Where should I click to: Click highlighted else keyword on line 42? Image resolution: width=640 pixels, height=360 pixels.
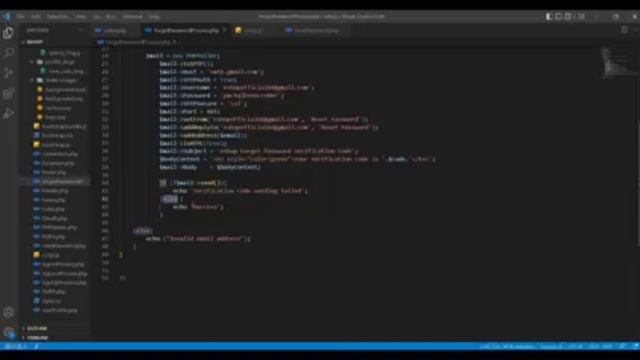170,199
